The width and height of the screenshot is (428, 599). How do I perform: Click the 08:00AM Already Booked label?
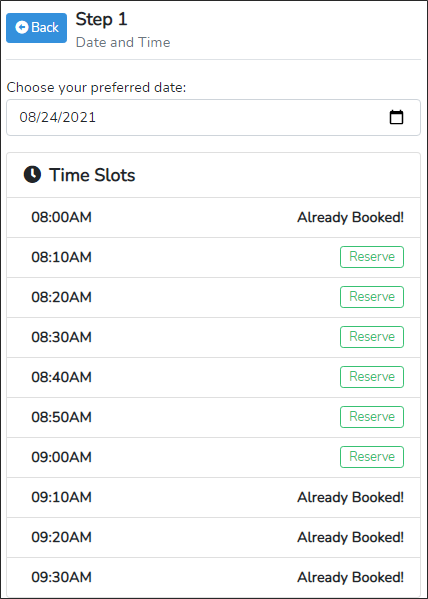(350, 217)
